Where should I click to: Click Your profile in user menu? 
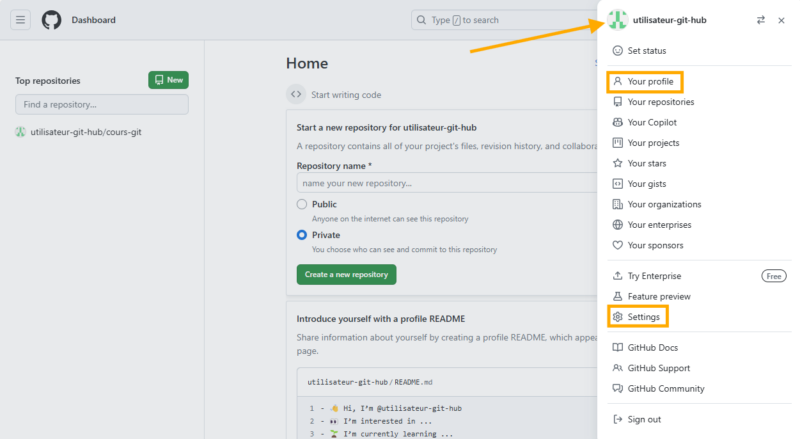coord(648,81)
